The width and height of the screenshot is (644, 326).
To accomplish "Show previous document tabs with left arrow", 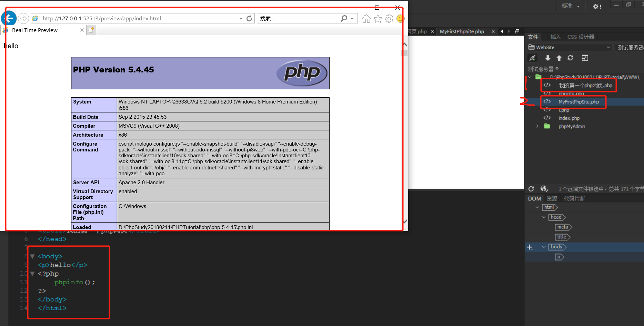I will pyautogui.click(x=502, y=31).
